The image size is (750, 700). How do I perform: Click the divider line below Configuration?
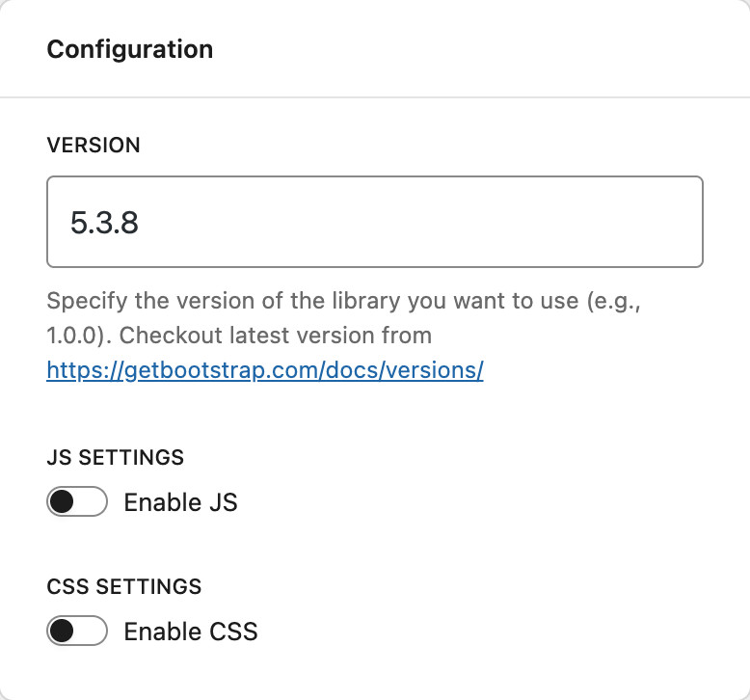[374, 97]
